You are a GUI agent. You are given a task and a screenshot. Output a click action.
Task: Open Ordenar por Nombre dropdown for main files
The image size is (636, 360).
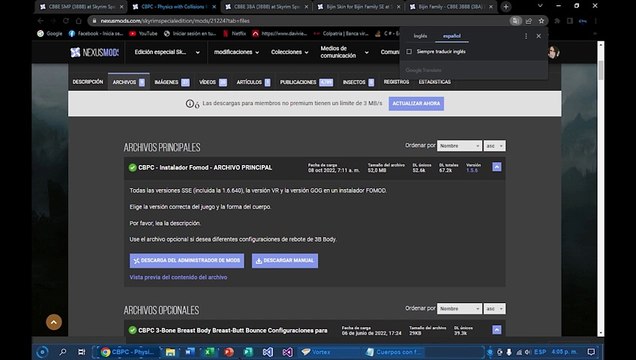click(459, 146)
